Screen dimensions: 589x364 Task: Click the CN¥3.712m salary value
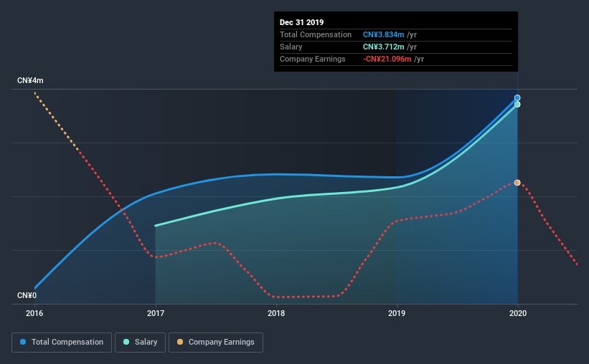pos(384,47)
